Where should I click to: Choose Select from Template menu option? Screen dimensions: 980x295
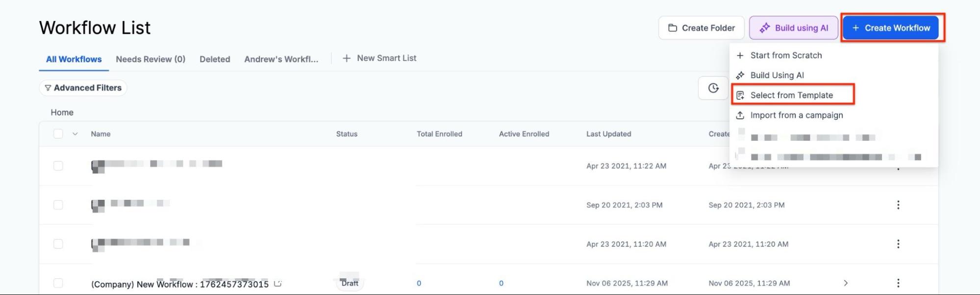point(791,95)
